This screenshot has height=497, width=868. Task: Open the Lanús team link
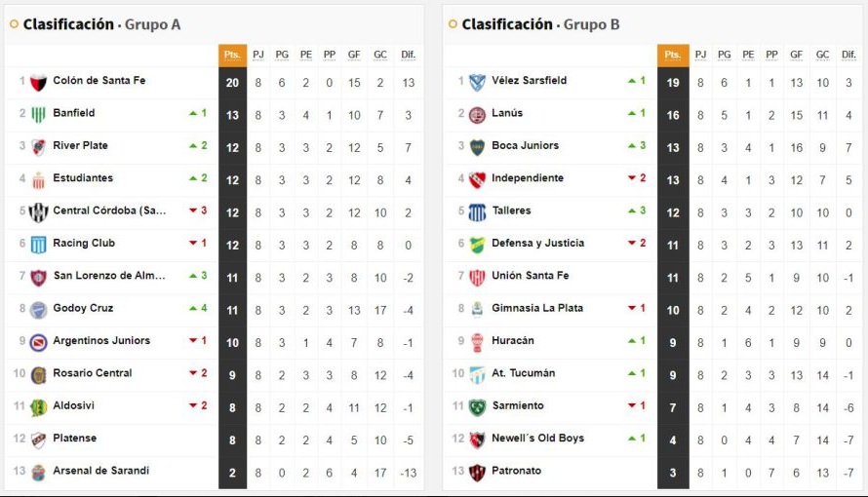[507, 113]
